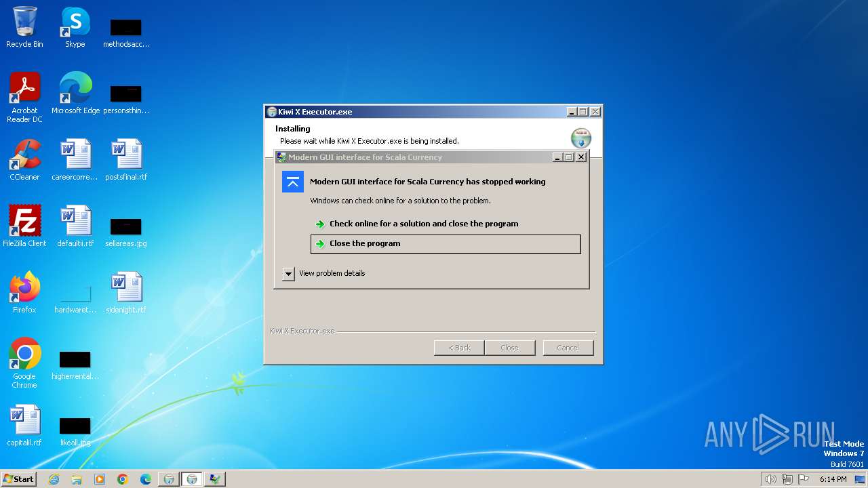Launch Google Chrome desktop shortcut
Screen dimensions: 868x488
tap(24, 363)
